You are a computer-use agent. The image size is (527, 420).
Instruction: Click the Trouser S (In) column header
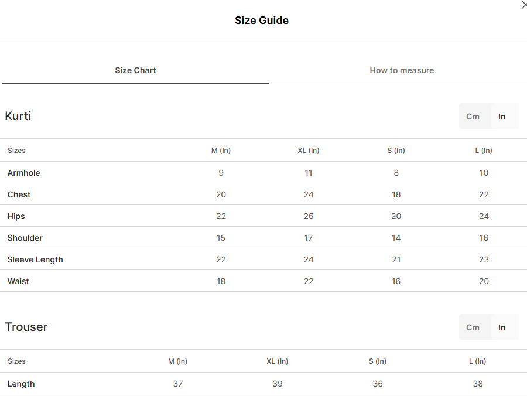(378, 361)
